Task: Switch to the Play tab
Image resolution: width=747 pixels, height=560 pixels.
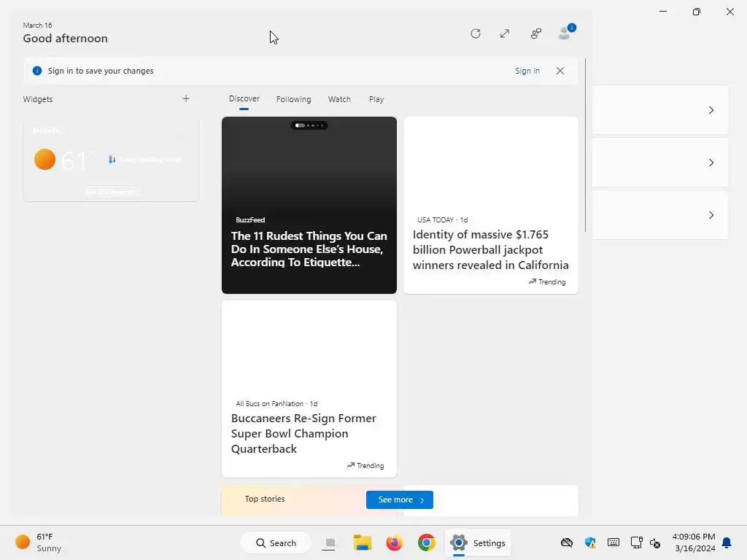Action: [376, 99]
